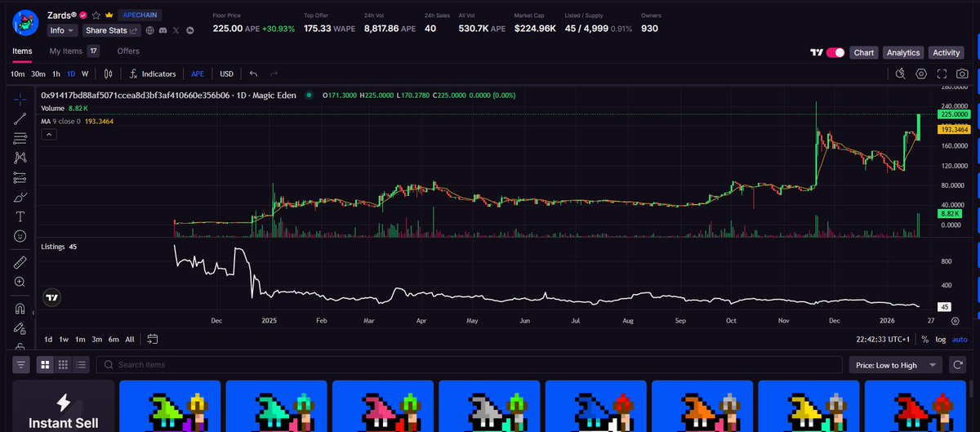Toggle auto scale mode
980x432 pixels.
pos(960,340)
